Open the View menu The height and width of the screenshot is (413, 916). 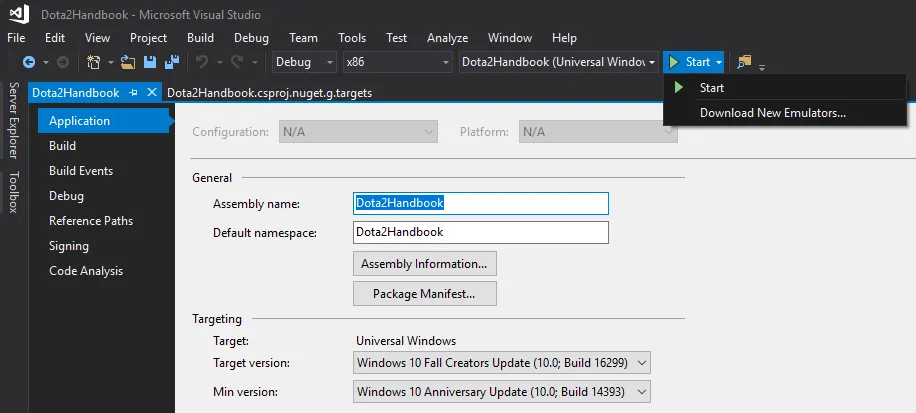97,38
